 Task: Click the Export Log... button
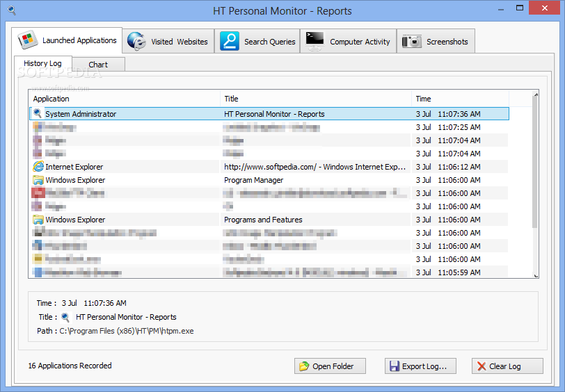[x=420, y=366]
